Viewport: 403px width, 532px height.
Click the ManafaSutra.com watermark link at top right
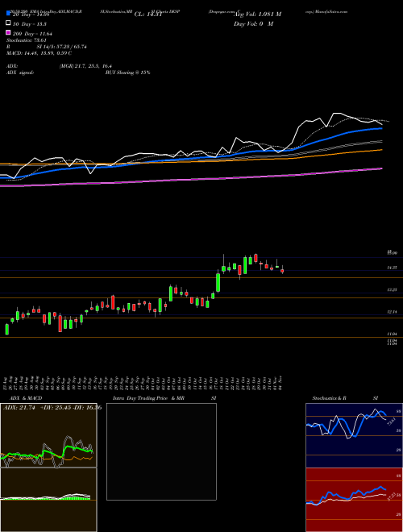[x=330, y=11]
